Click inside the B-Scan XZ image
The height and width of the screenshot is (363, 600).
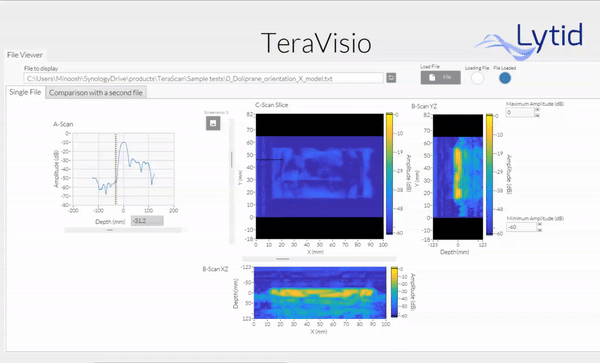[320, 293]
